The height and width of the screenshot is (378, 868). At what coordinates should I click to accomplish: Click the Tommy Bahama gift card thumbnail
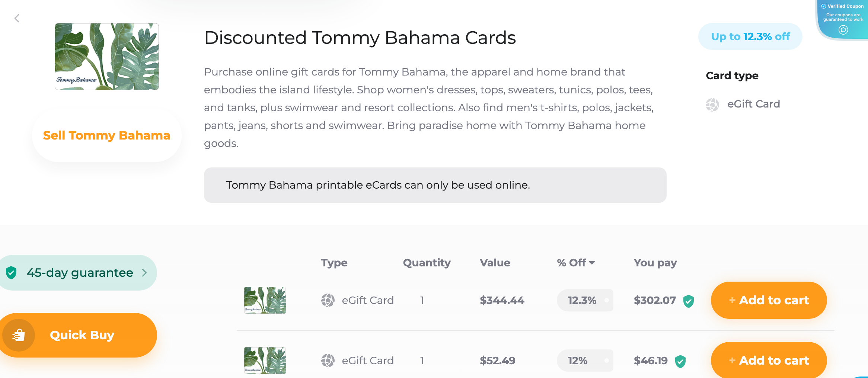106,57
